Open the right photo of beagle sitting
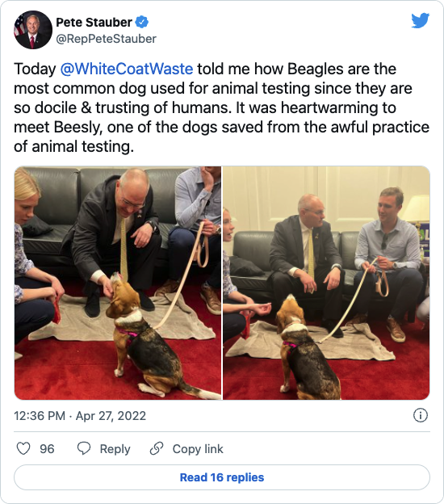 326,283
